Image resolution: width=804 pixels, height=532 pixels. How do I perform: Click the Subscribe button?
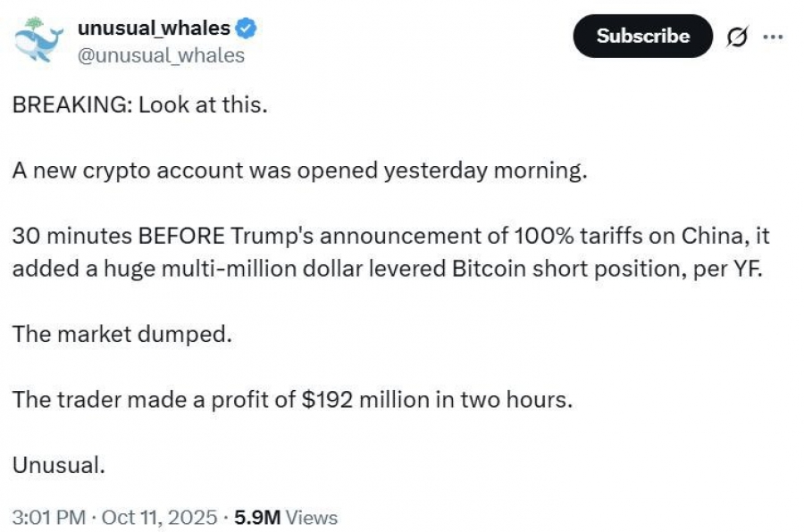[642, 37]
